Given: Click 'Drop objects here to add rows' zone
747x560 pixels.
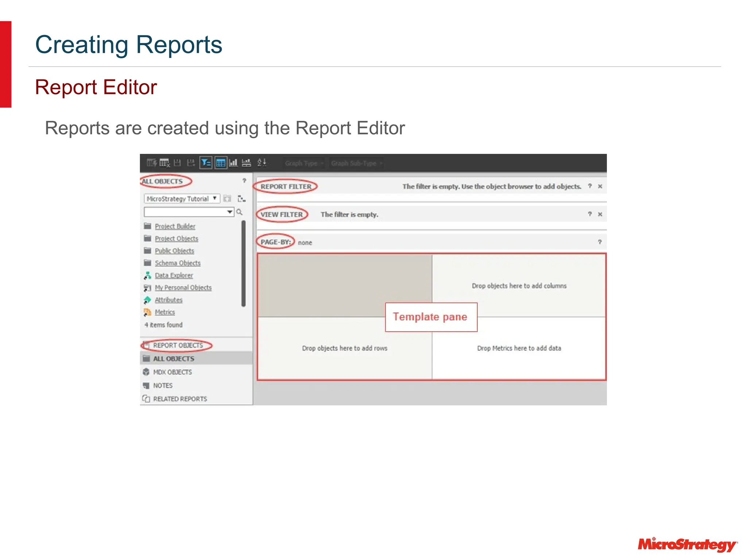Looking at the screenshot, I should (x=345, y=348).
